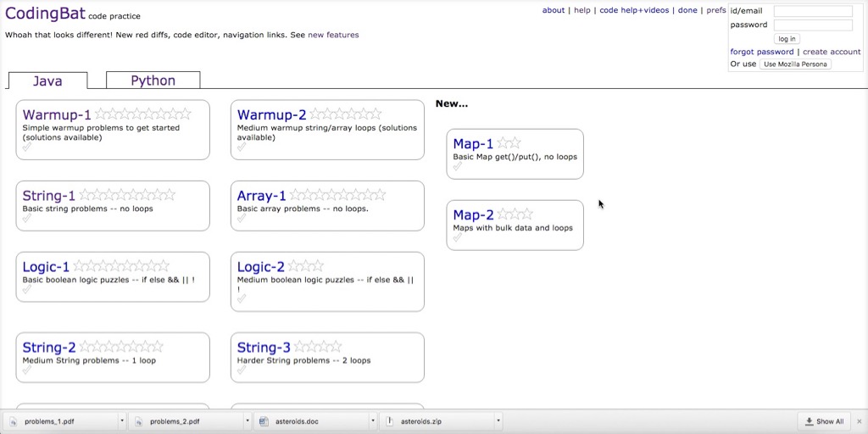Open the new features link
Image resolution: width=868 pixels, height=434 pixels.
click(x=333, y=35)
